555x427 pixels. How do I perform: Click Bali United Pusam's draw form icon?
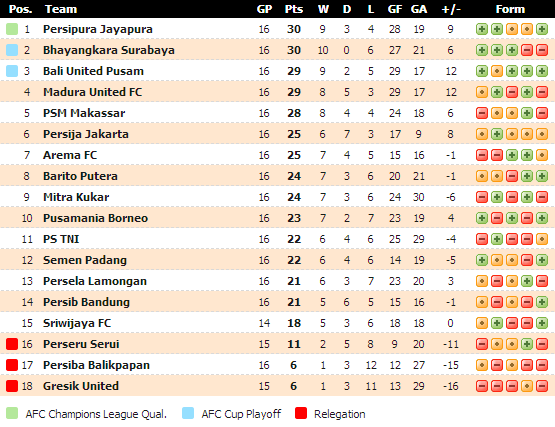coord(497,71)
